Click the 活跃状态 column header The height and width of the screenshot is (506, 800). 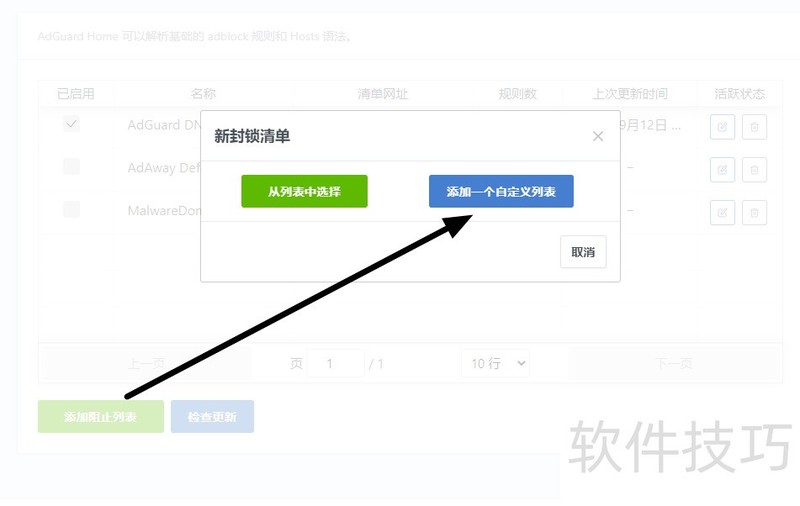739,94
